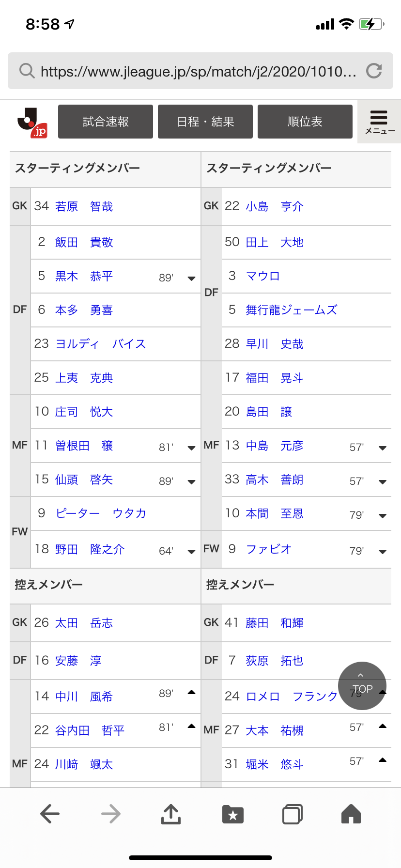Viewport: 401px width, 868px height.
Task: Go back with the browser back arrow
Action: (50, 814)
